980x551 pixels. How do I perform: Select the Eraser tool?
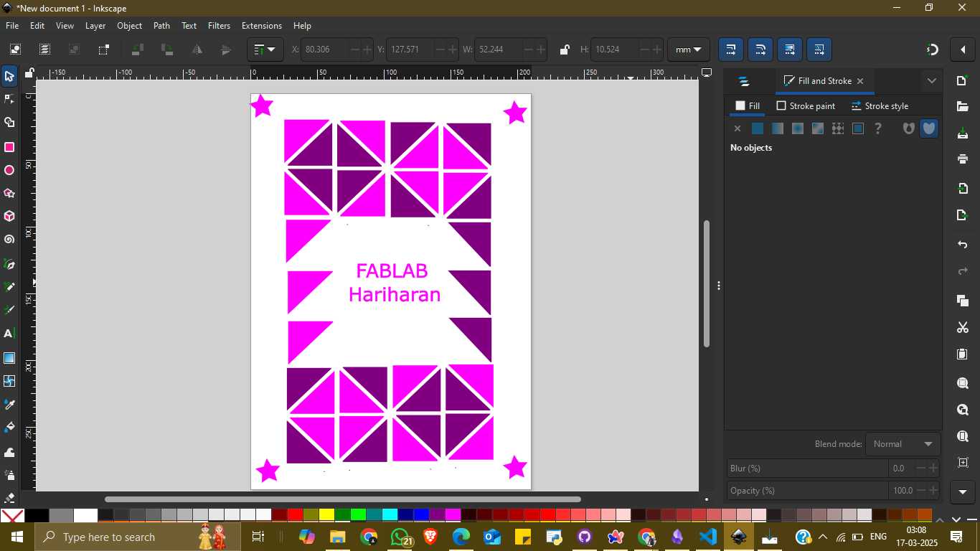tap(9, 497)
